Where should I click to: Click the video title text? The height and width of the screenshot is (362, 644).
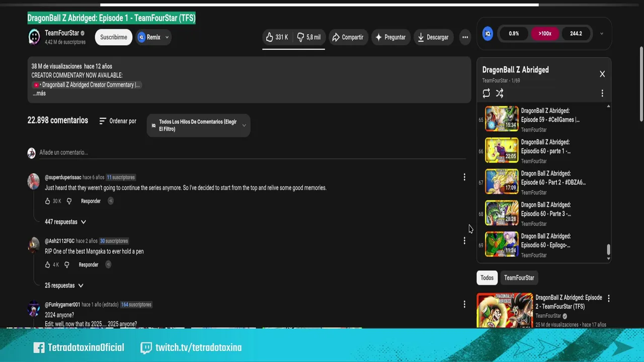point(111,18)
